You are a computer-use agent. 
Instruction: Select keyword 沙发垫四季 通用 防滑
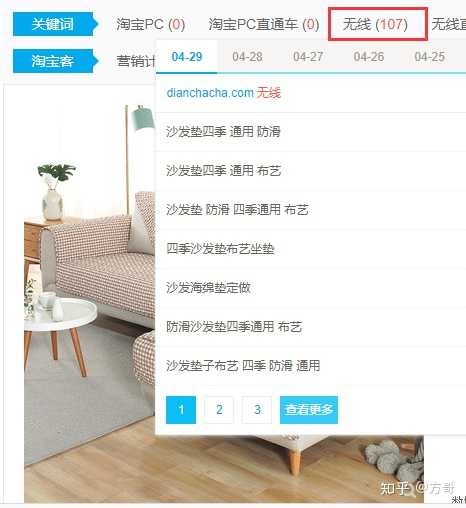223,132
